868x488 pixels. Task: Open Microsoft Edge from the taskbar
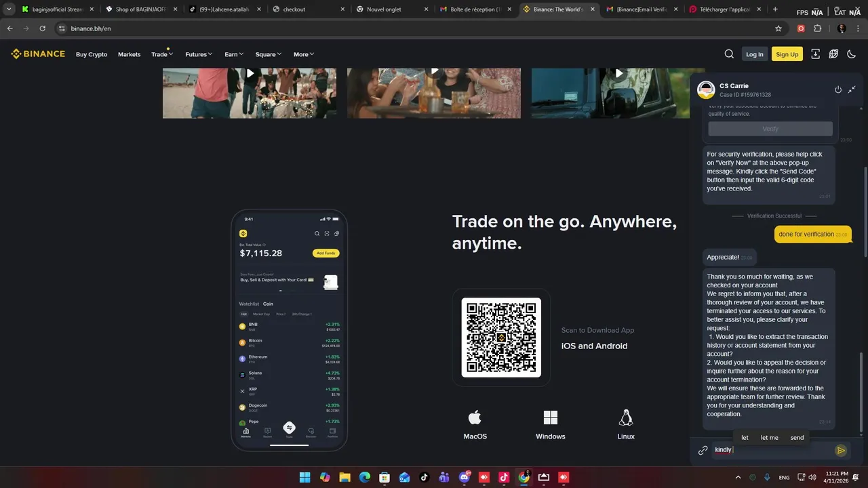point(364,477)
